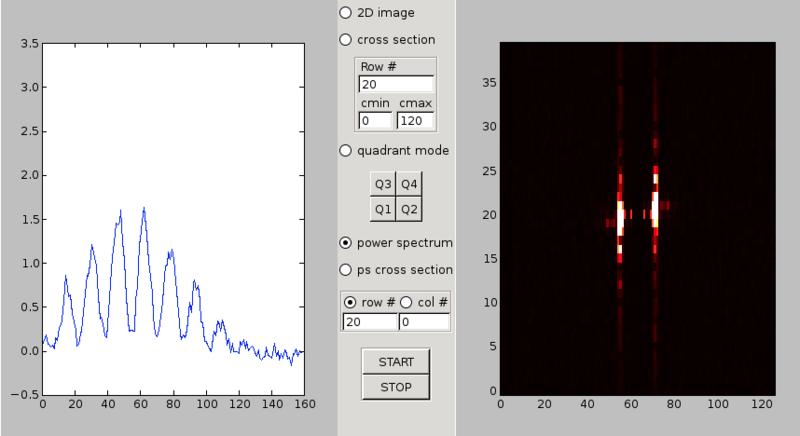The height and width of the screenshot is (436, 800).
Task: Start acquisition with the START button
Action: [396, 362]
